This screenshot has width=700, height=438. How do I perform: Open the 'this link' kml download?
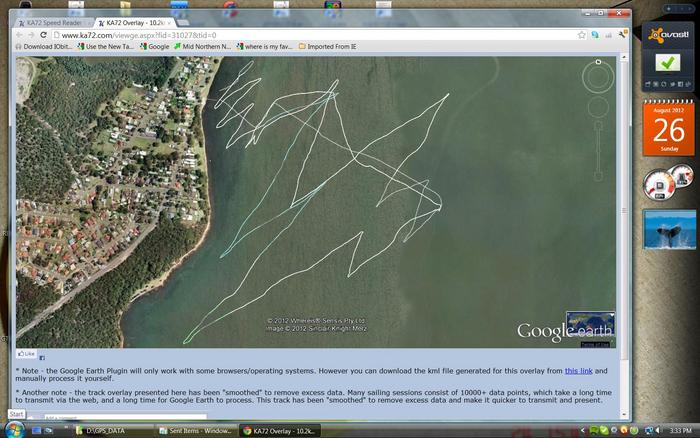(578, 371)
